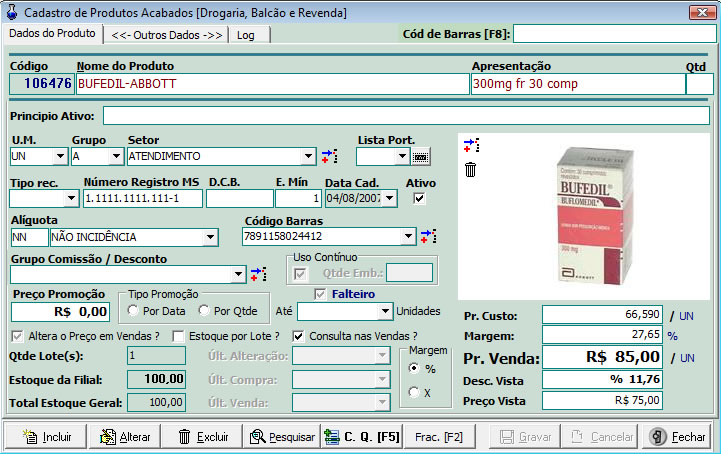Click the Número Registro MS field
721x454 pixels.
pos(143,199)
